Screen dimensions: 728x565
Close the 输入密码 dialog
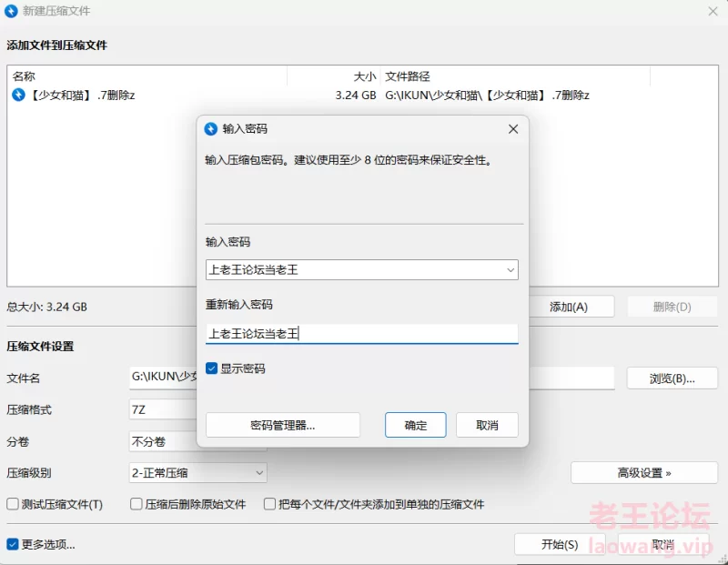[x=513, y=129]
